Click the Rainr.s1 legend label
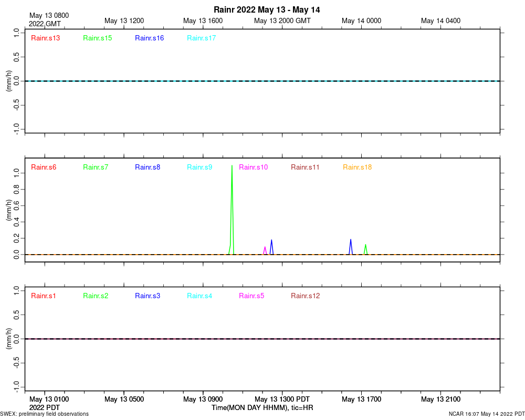Viewport: 525px width, 420px height. point(43,296)
